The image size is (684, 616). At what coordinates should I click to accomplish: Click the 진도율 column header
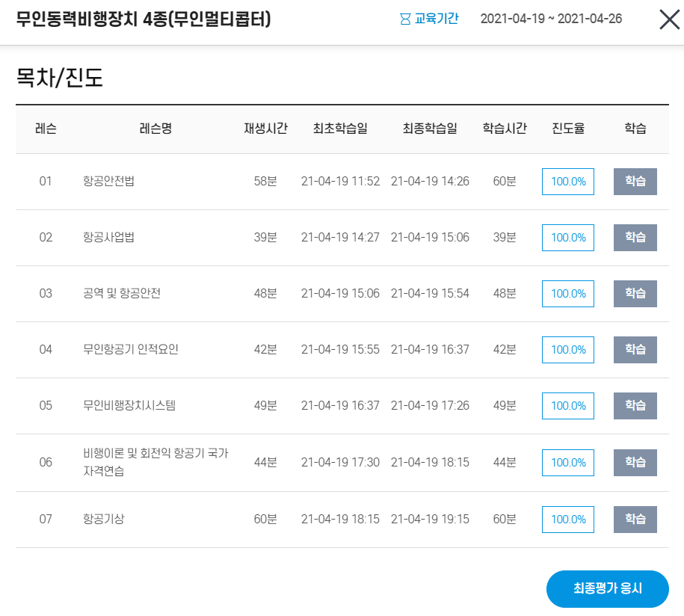pyautogui.click(x=568, y=129)
